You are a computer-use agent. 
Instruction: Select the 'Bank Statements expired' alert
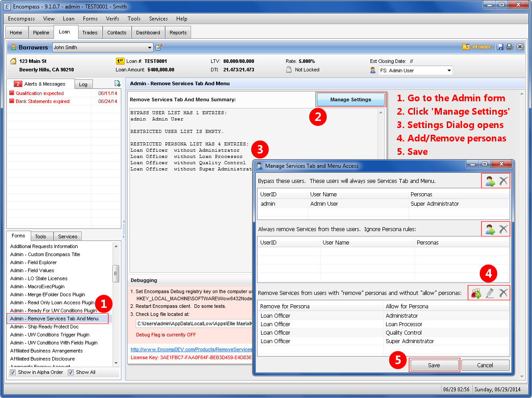(x=64, y=101)
